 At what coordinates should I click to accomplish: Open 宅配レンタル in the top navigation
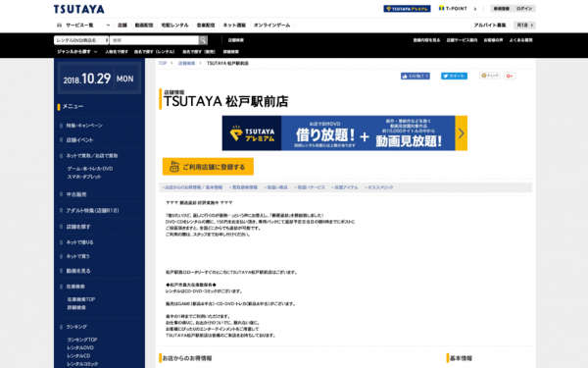[174, 26]
